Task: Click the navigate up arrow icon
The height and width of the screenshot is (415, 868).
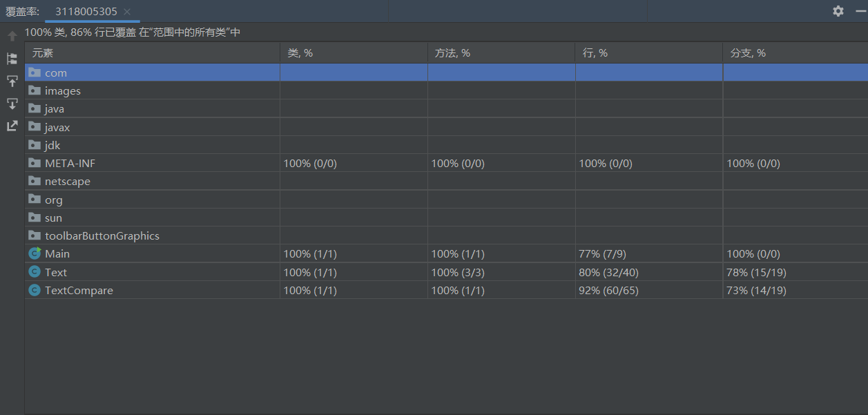Action: click(12, 36)
